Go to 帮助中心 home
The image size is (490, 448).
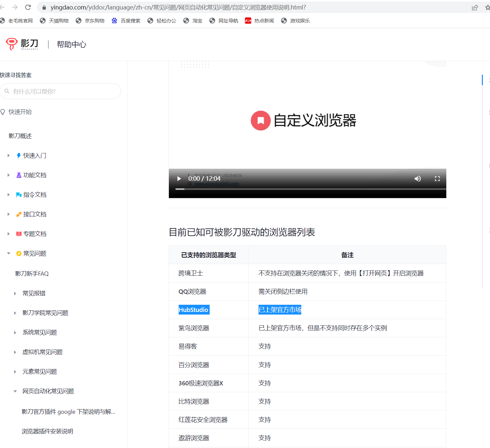point(71,44)
